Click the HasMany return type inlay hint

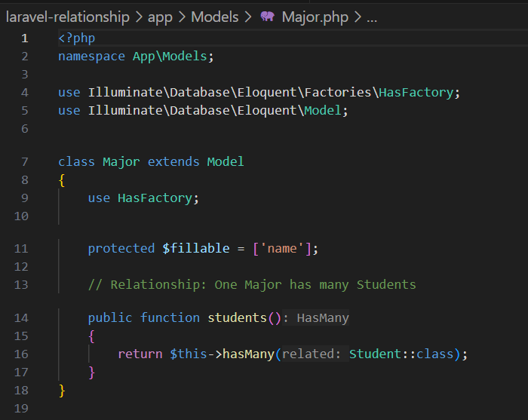322,317
